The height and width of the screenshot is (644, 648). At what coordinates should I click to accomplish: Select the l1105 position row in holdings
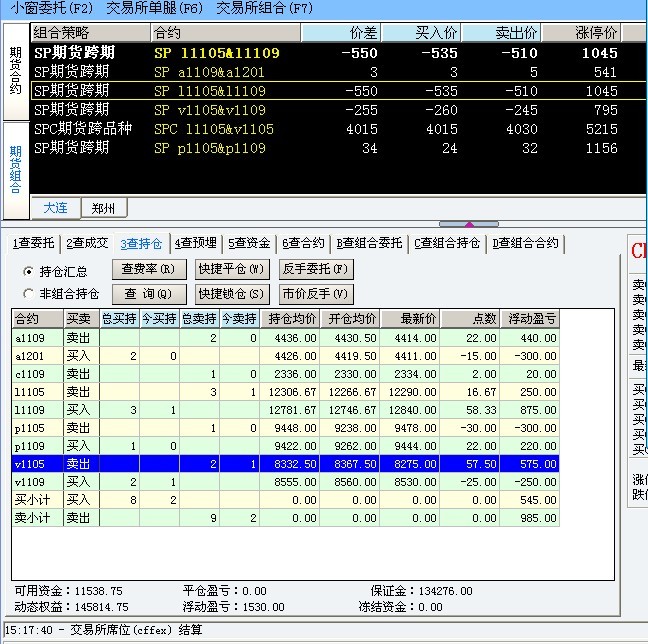point(286,392)
